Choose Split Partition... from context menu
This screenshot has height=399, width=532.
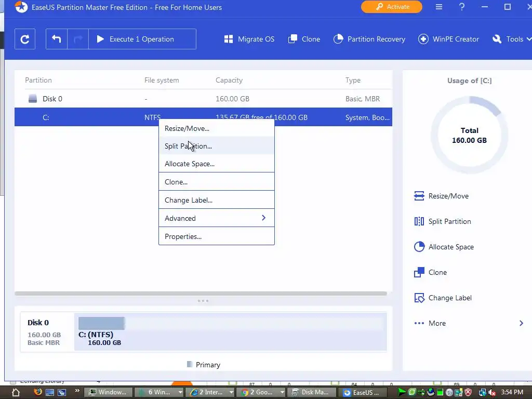click(217, 146)
